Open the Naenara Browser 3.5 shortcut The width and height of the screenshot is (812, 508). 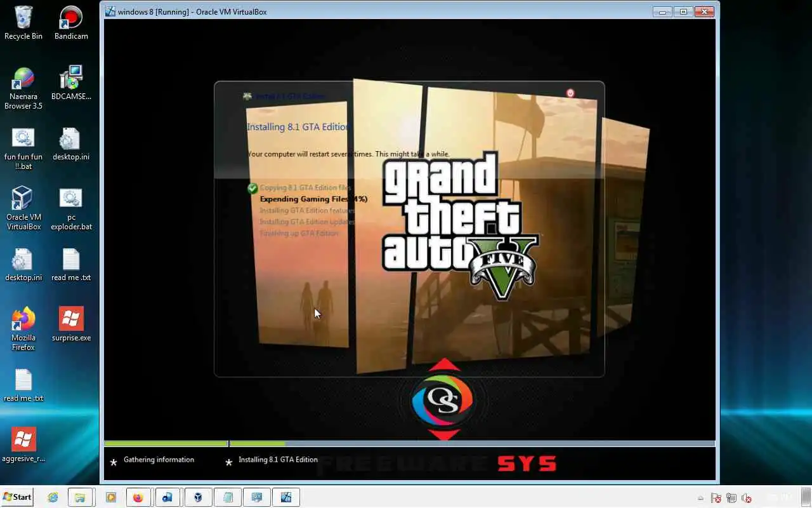[23, 88]
